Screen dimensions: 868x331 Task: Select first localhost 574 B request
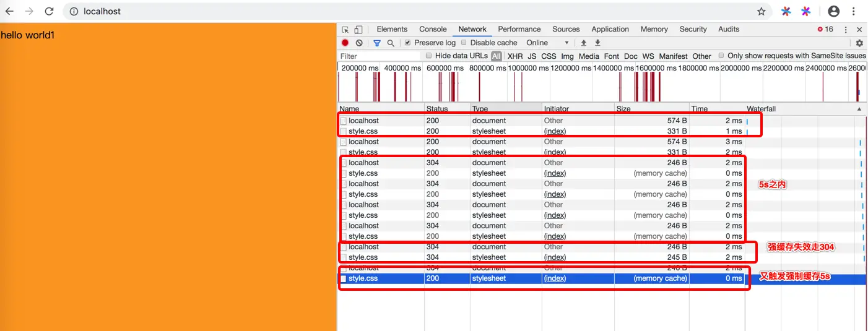coord(602,121)
